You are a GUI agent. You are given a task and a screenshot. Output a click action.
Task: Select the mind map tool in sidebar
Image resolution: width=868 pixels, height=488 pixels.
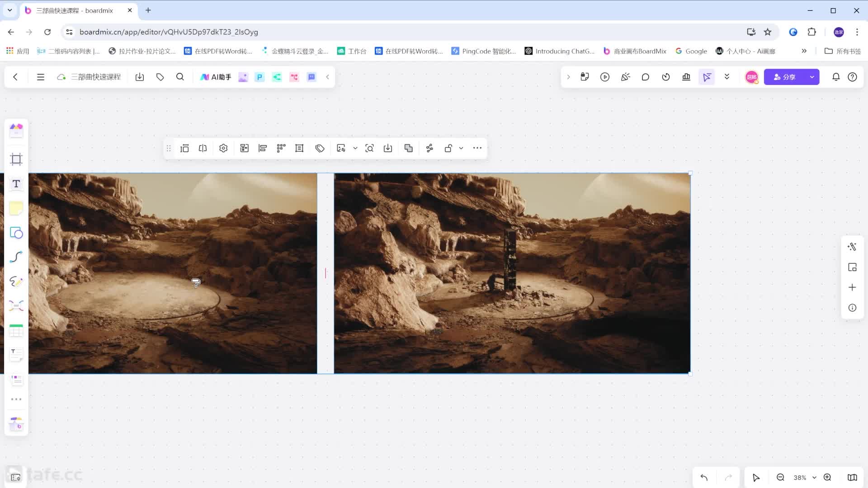point(16,306)
